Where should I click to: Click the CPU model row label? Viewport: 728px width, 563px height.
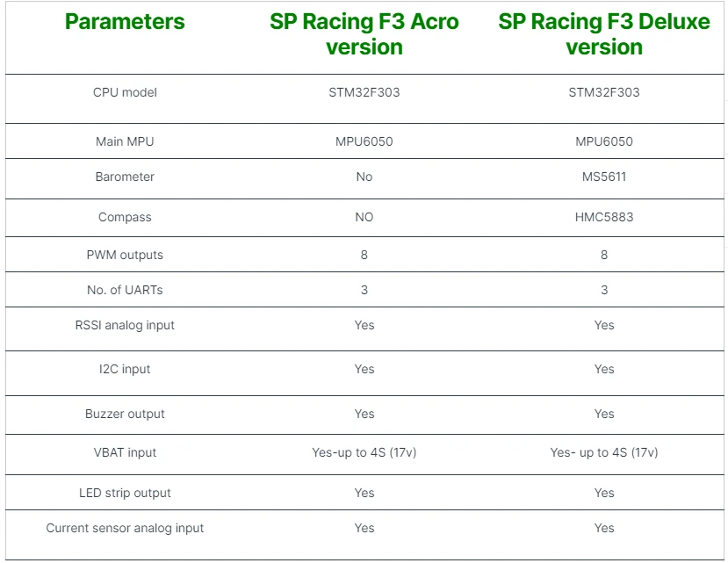click(x=125, y=92)
